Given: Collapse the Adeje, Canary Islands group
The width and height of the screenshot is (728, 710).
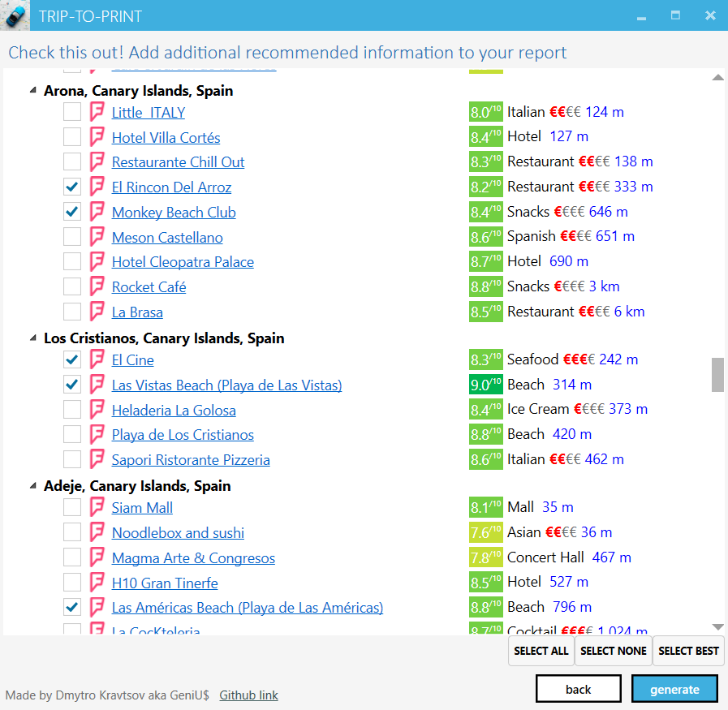Looking at the screenshot, I should 33,485.
